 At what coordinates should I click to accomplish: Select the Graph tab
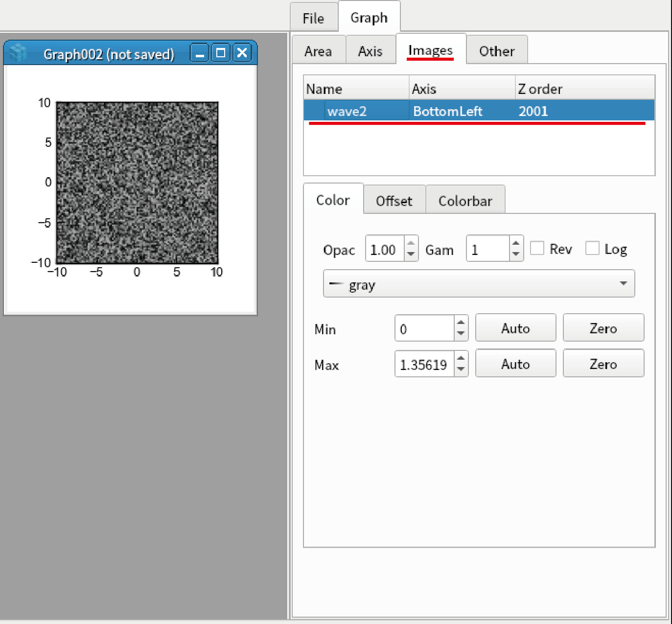click(369, 18)
